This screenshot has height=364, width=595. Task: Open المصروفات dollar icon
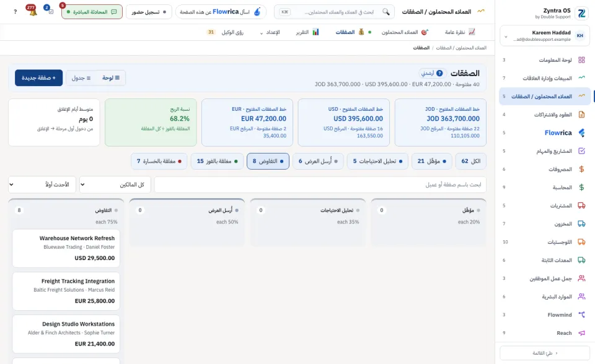pyautogui.click(x=581, y=169)
